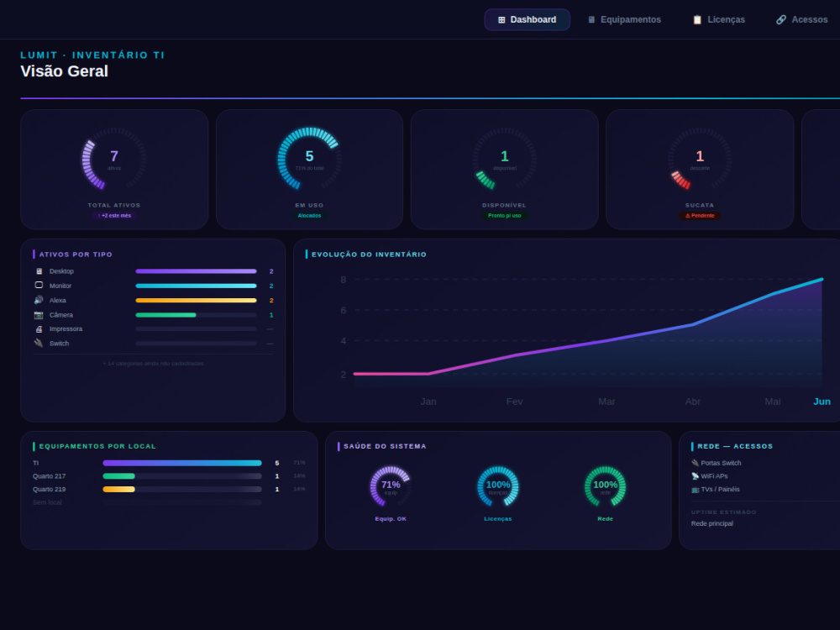The image size is (840, 630).
Task: Click the 'WiFi APs' text entry
Action: click(714, 476)
